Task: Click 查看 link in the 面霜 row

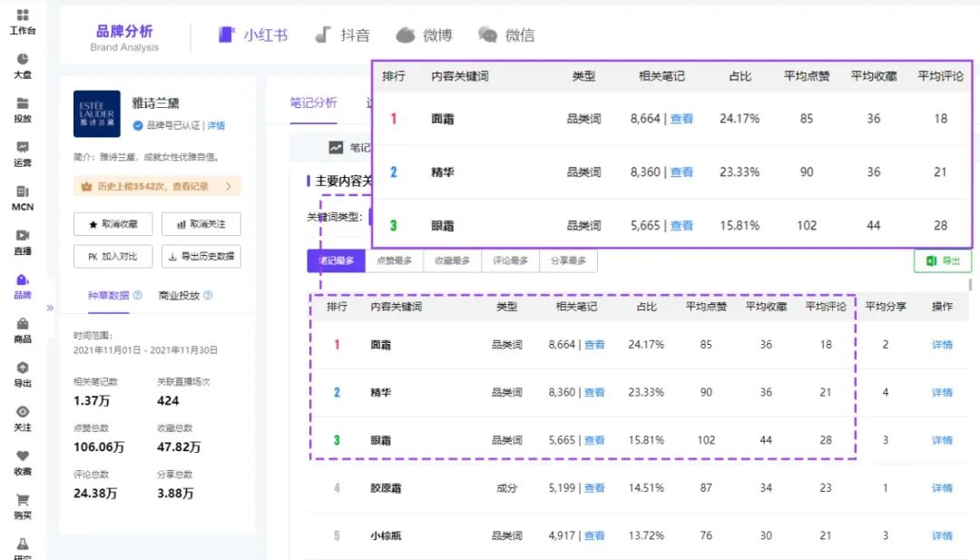Action: 594,344
